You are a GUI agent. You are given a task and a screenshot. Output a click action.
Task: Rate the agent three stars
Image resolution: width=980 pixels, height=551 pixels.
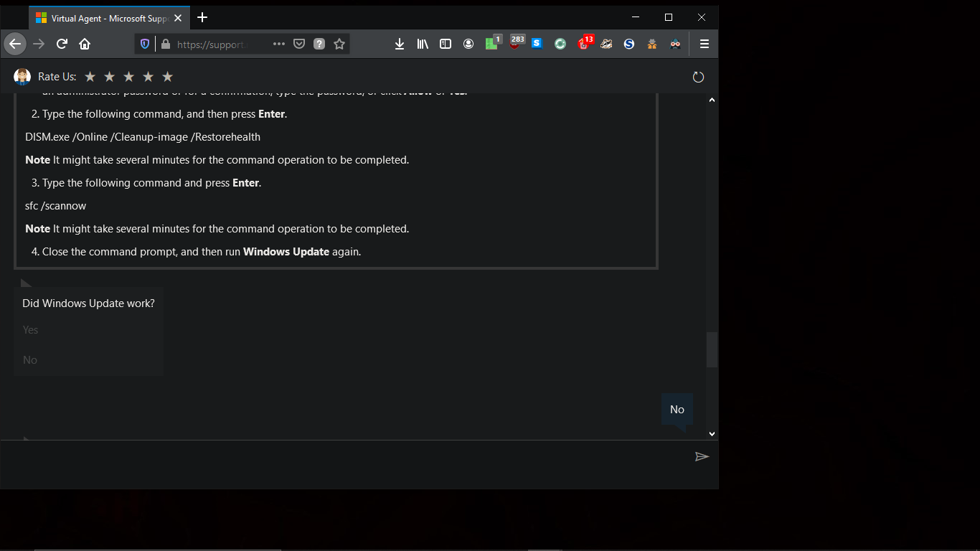tap(128, 77)
